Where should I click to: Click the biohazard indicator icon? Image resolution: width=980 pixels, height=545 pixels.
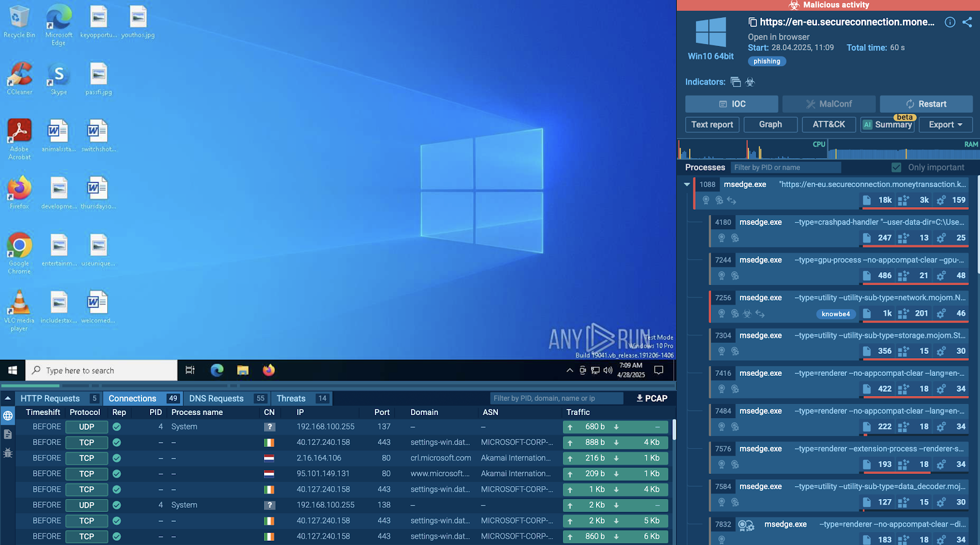(x=750, y=82)
